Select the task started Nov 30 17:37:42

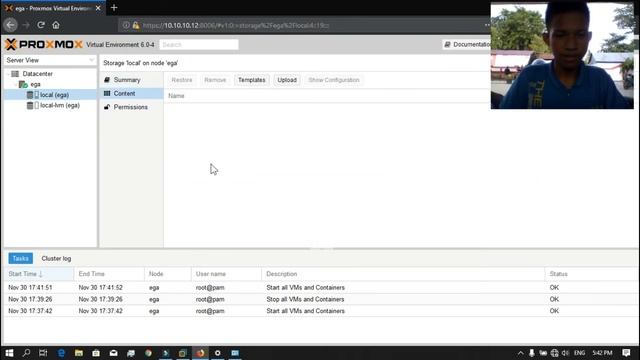pyautogui.click(x=320, y=311)
